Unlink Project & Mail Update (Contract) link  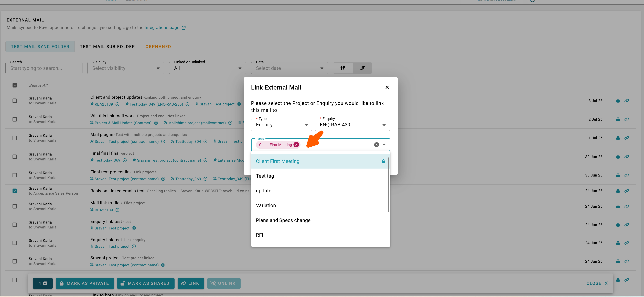[156, 123]
